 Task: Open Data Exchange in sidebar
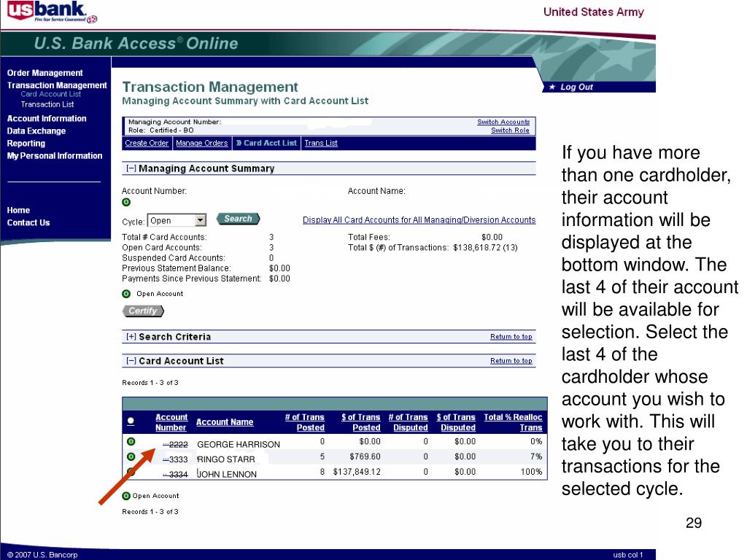coord(36,131)
